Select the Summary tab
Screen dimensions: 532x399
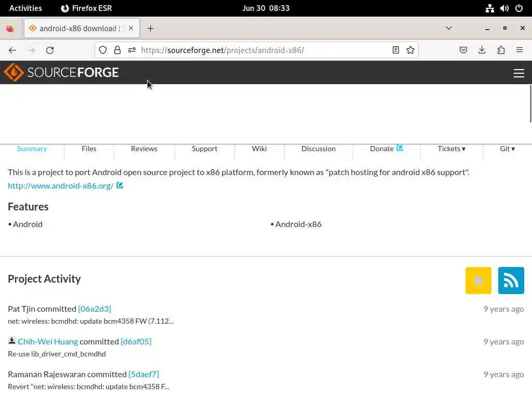pos(32,149)
